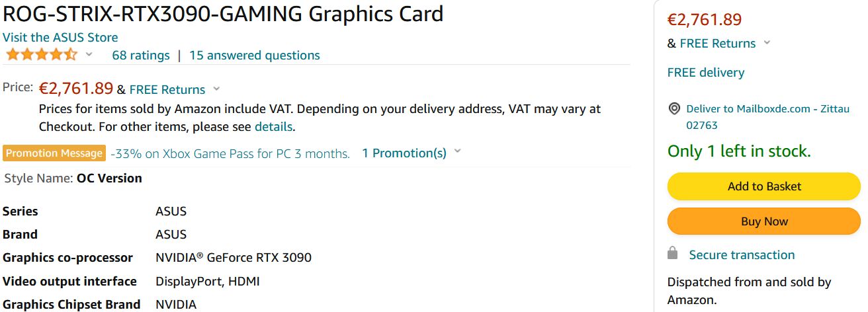The height and width of the screenshot is (312, 868).
Task: Open the VAT details link
Action: point(274,126)
